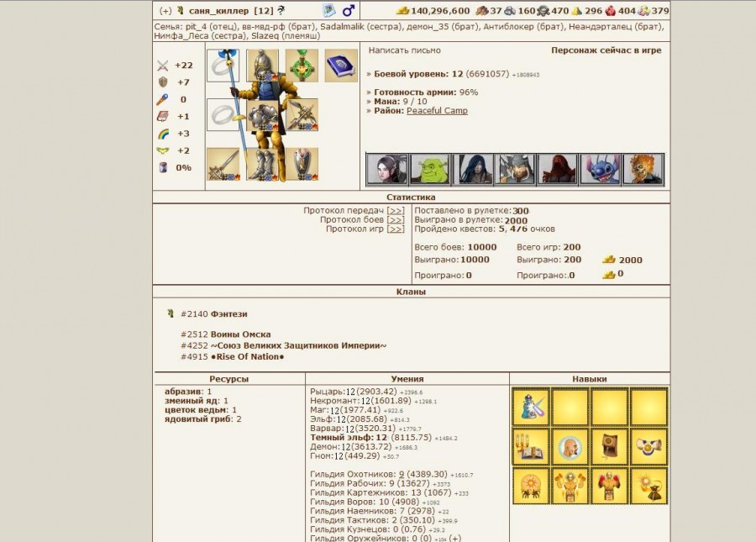Image resolution: width=756 pixels, height=542 pixels.
Task: Open family member Антиблокер (брат)
Action: (522, 27)
